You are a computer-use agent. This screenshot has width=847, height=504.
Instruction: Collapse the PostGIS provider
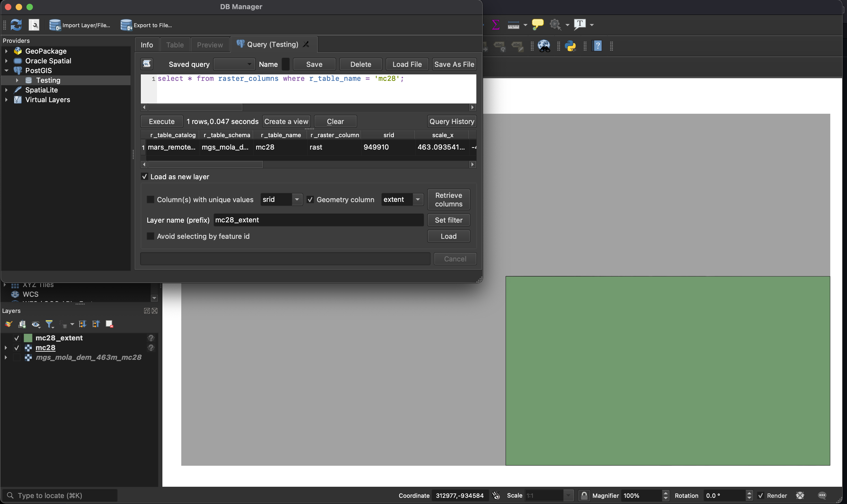[x=6, y=70]
